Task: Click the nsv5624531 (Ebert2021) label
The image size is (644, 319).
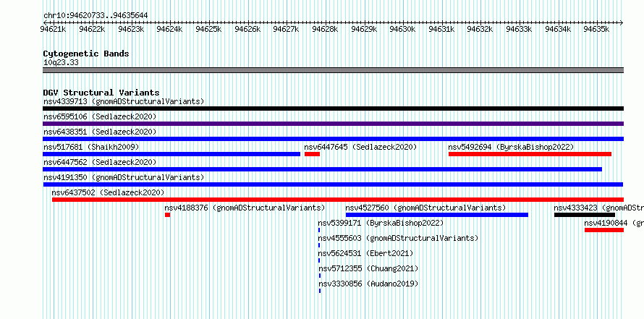Action: [x=365, y=253]
